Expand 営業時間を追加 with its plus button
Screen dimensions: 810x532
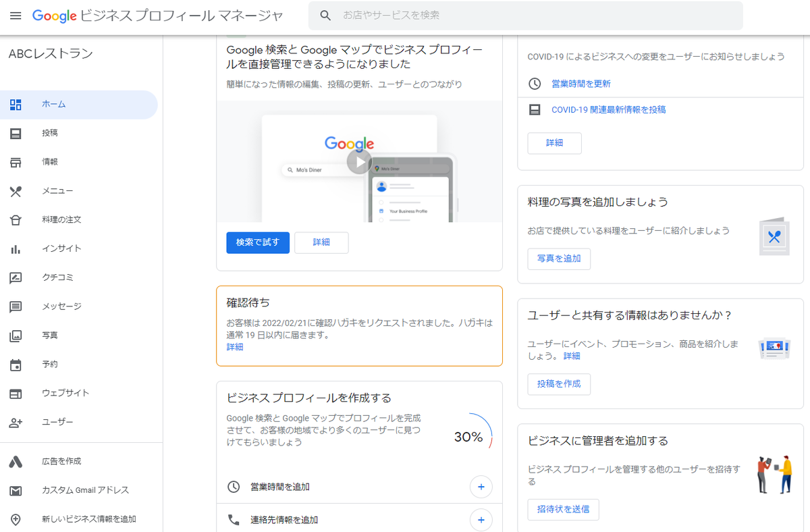pyautogui.click(x=481, y=487)
